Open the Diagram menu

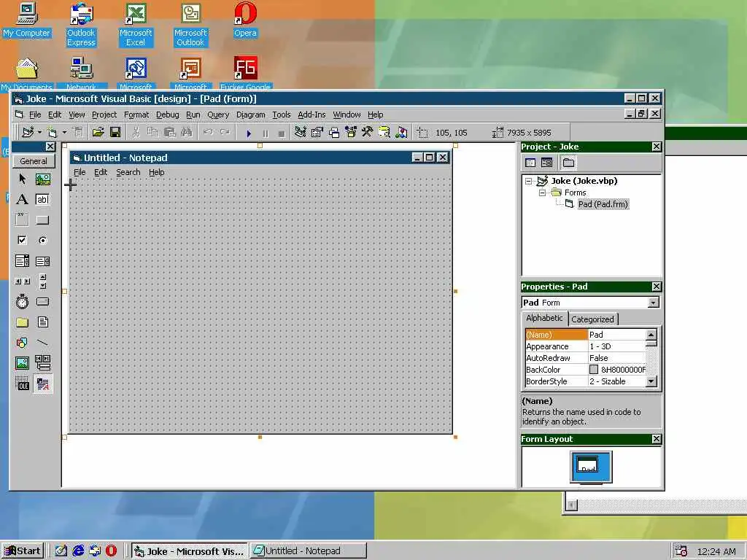point(251,114)
